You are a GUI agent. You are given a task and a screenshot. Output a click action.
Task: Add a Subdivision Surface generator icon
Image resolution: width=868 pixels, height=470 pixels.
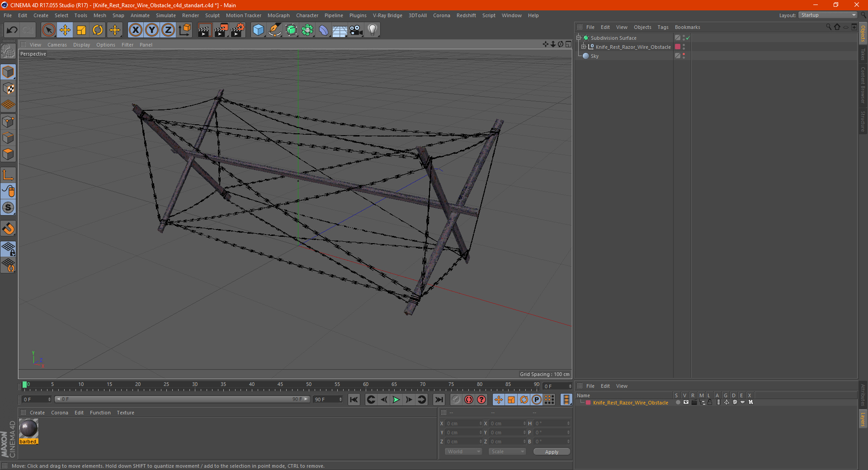pyautogui.click(x=291, y=30)
